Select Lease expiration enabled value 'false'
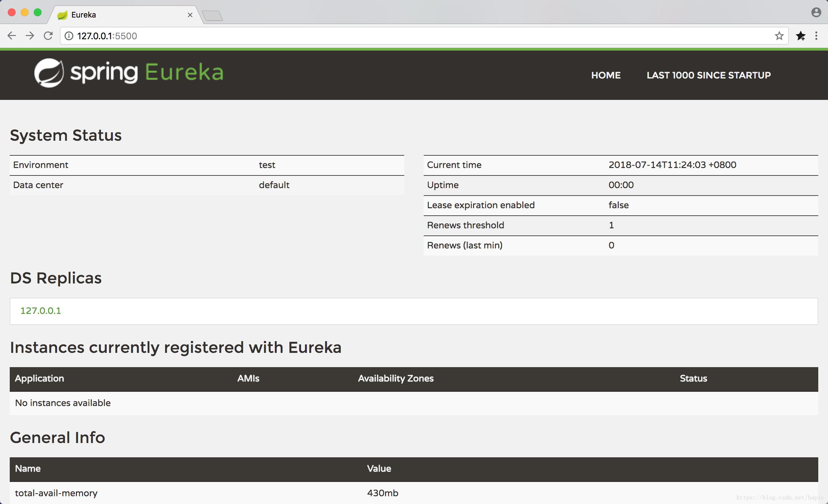 click(618, 205)
